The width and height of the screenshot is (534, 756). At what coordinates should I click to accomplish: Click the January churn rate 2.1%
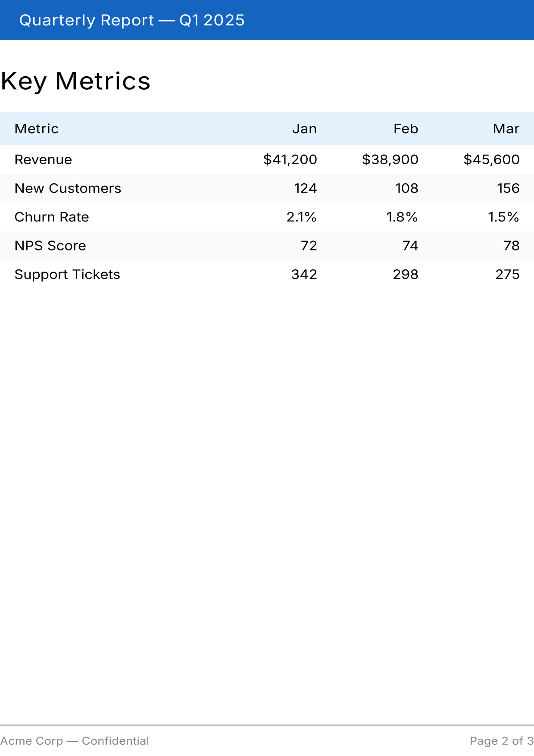point(301,217)
